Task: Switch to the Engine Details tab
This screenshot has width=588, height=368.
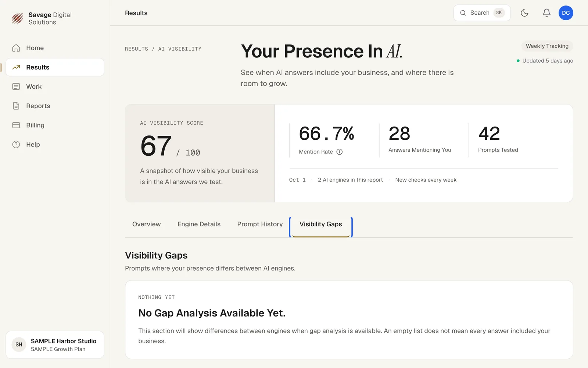Action: click(x=199, y=224)
